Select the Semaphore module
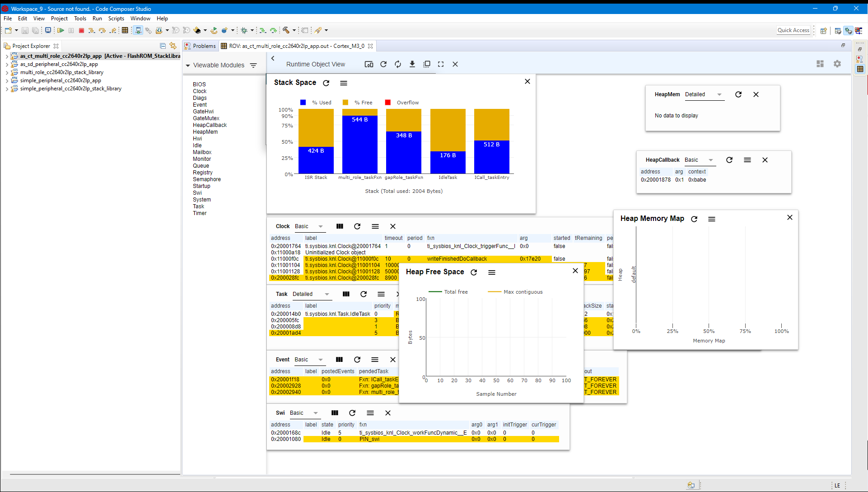Image resolution: width=868 pixels, height=492 pixels. [207, 179]
